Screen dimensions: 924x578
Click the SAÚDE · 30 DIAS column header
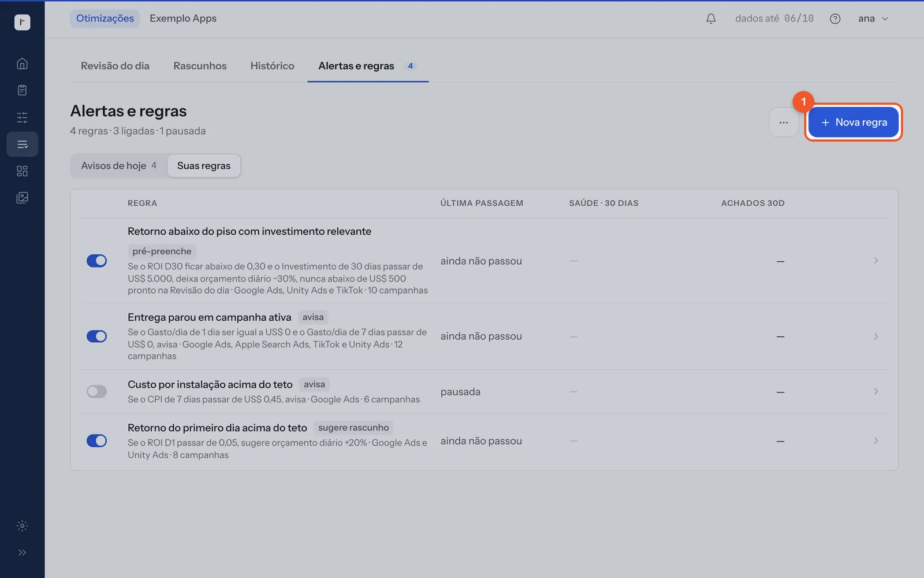(x=603, y=203)
